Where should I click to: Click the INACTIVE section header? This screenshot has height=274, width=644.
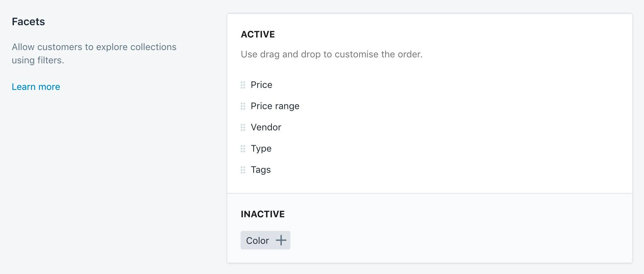coord(262,214)
